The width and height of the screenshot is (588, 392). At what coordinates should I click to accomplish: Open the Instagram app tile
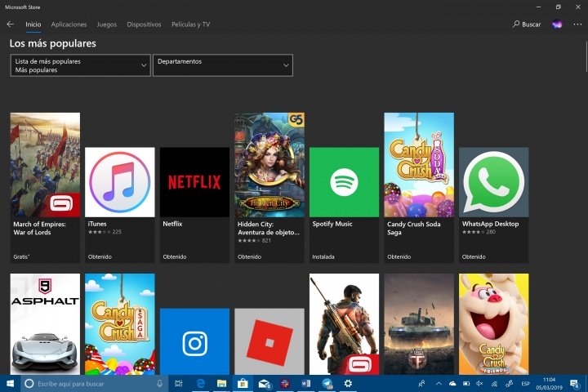click(x=194, y=343)
